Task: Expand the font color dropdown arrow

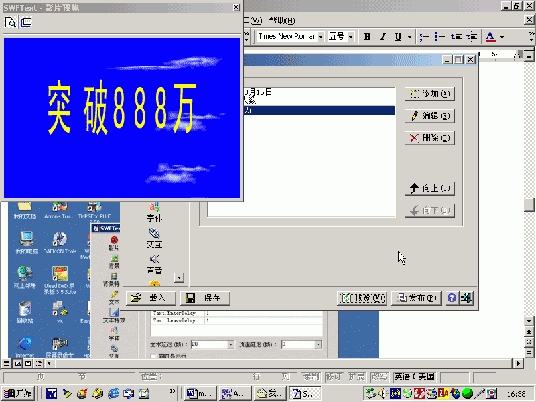Action: [502, 37]
